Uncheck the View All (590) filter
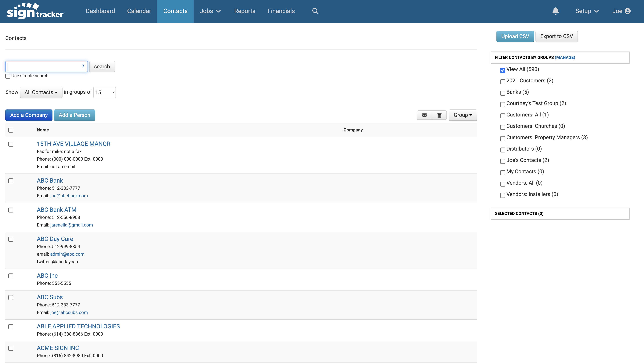This screenshot has width=644, height=364. click(503, 70)
